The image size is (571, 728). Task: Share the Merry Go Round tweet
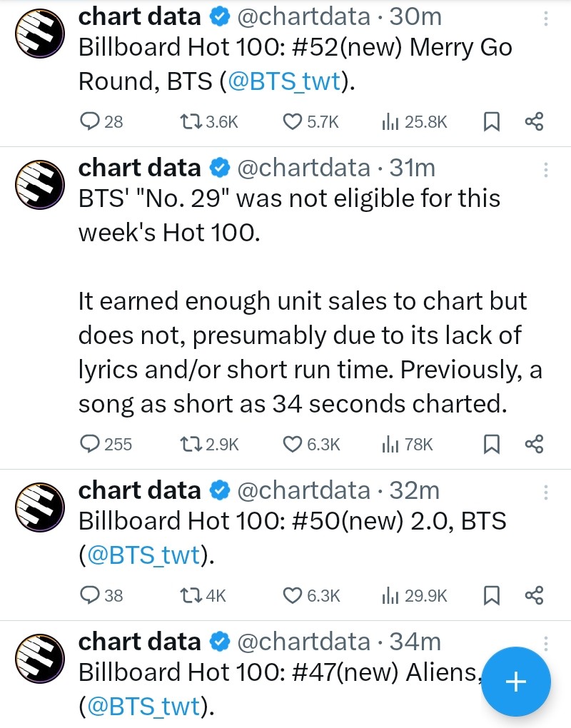(534, 122)
